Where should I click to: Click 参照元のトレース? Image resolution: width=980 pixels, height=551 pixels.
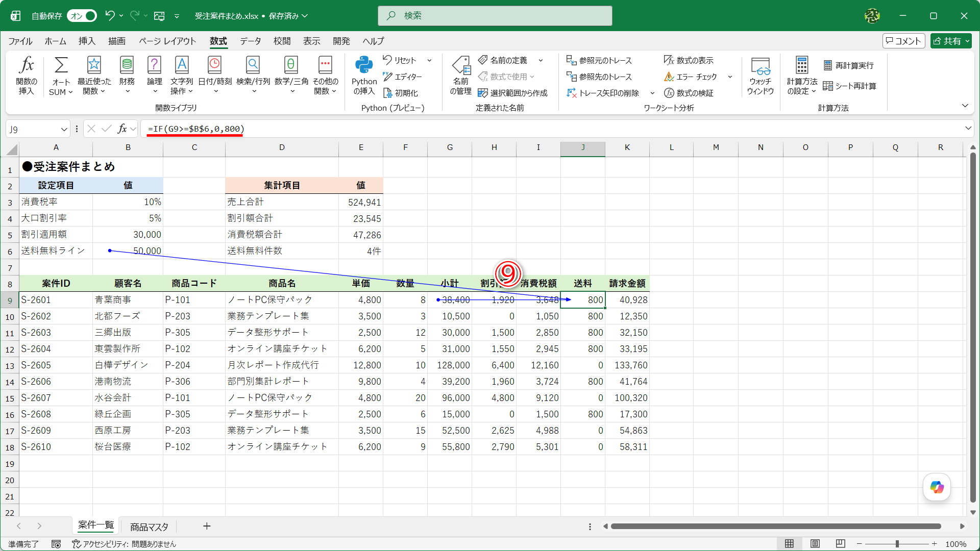[599, 60]
